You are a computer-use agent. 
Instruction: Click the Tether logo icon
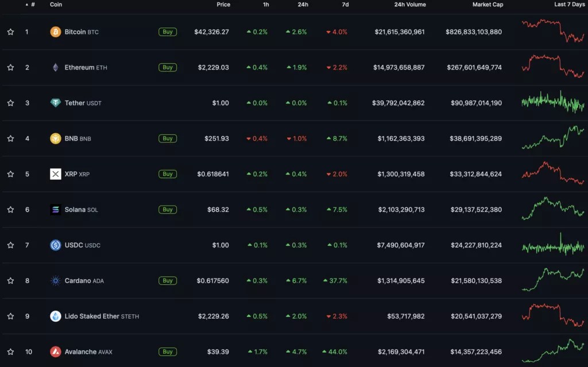[56, 103]
